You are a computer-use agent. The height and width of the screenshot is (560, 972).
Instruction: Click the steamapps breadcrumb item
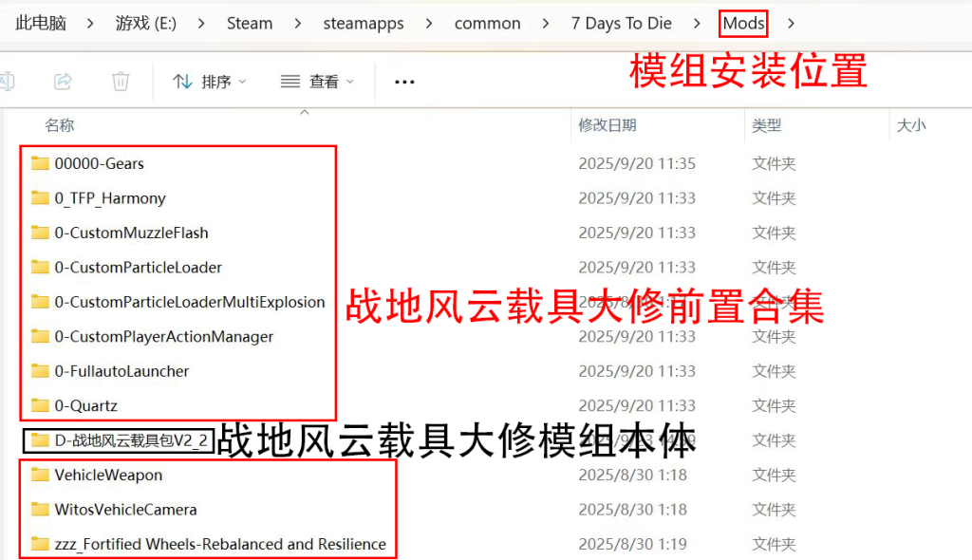363,23
